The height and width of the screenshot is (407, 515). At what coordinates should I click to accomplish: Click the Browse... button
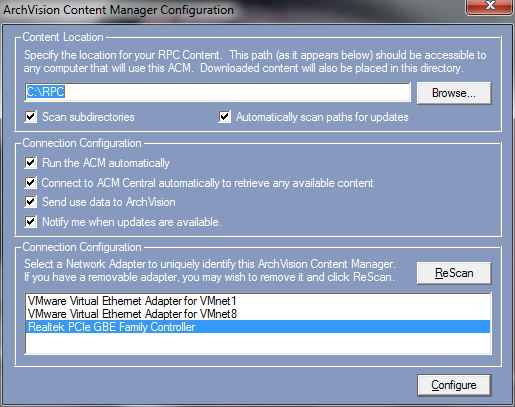(454, 93)
